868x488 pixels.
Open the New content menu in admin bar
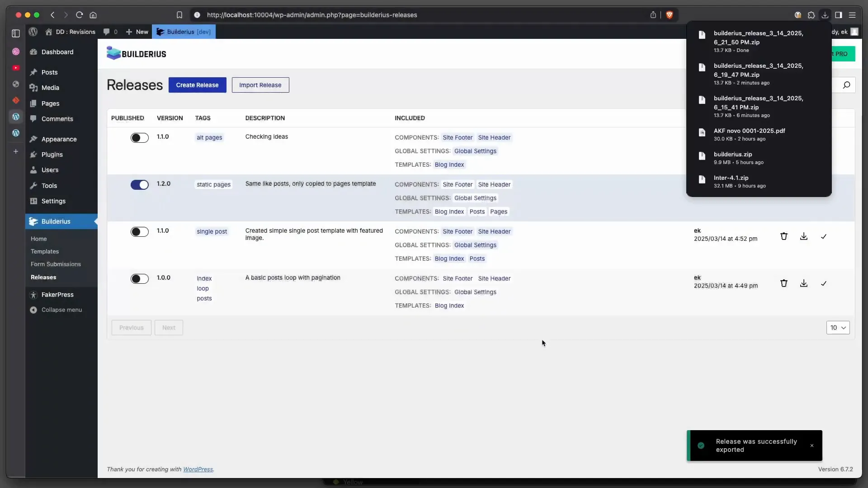(x=137, y=32)
